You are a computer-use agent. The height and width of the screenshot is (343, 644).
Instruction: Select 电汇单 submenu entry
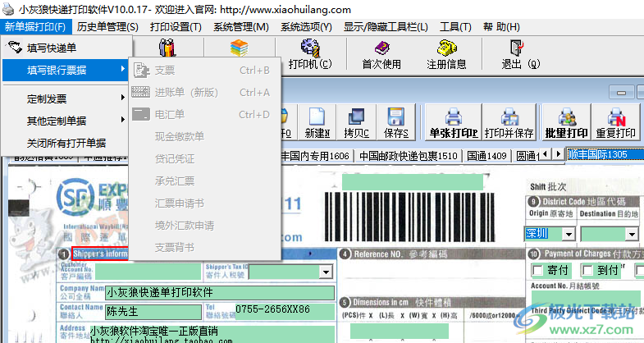tap(205, 115)
